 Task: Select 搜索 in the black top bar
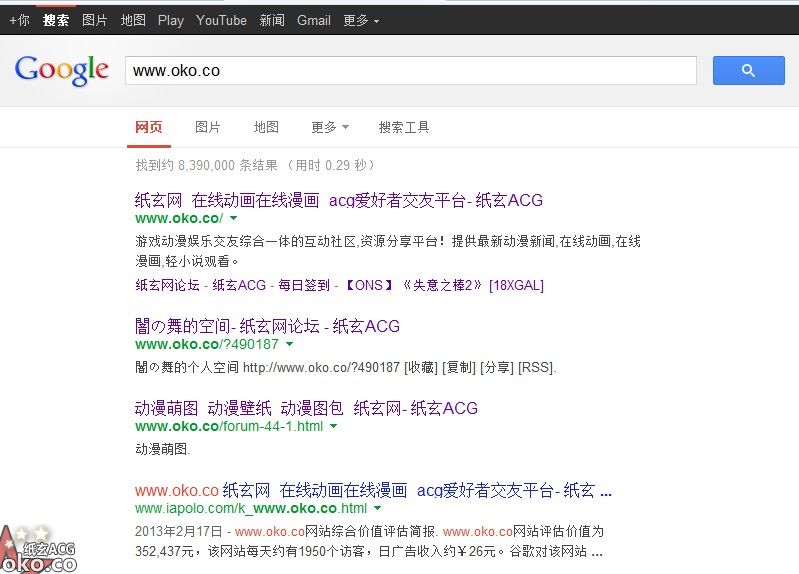[x=56, y=20]
